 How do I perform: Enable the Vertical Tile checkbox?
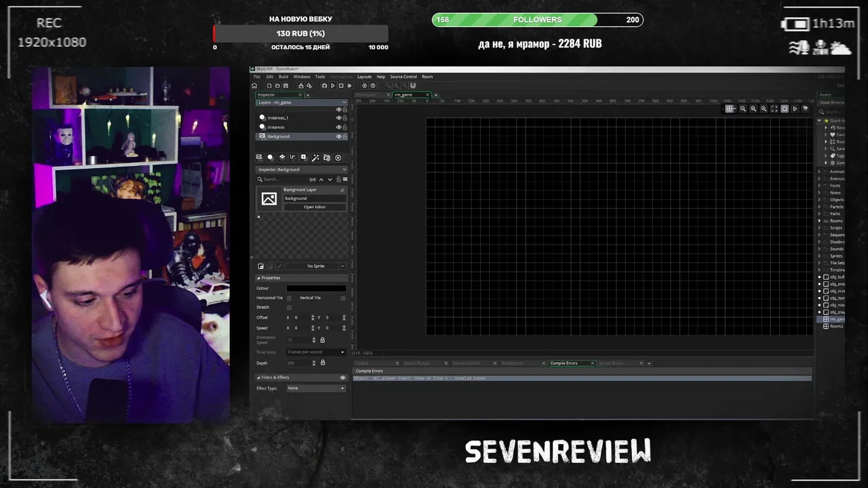(342, 298)
